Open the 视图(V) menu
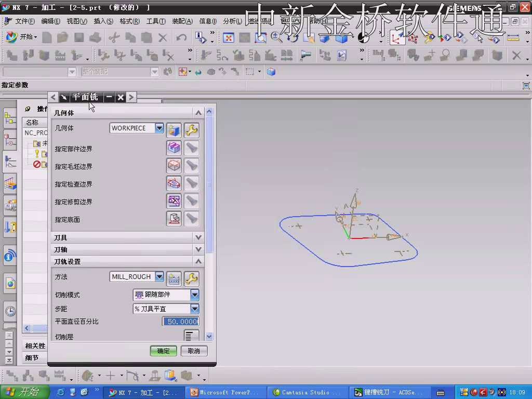Screen dimensions: 532x399 pyautogui.click(x=77, y=21)
